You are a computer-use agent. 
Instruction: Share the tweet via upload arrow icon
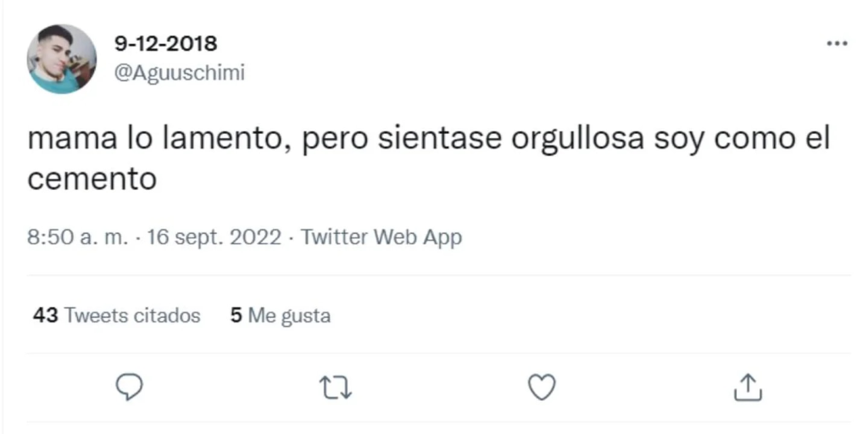(x=748, y=387)
